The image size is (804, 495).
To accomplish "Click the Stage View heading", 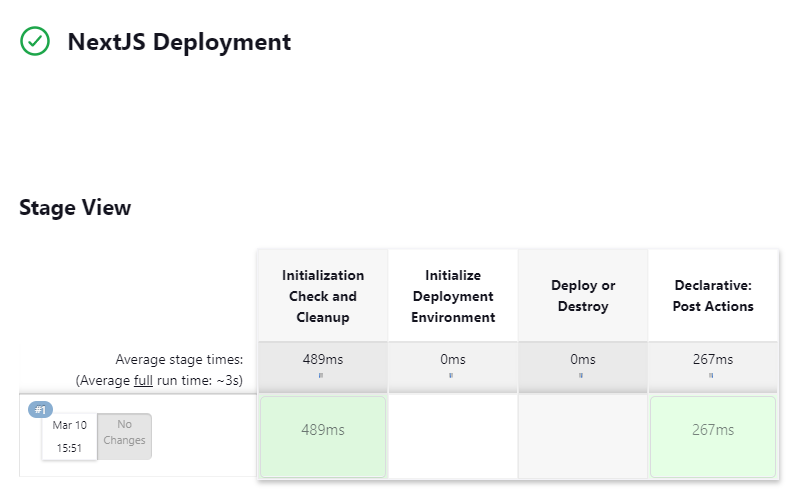I will (x=75, y=207).
